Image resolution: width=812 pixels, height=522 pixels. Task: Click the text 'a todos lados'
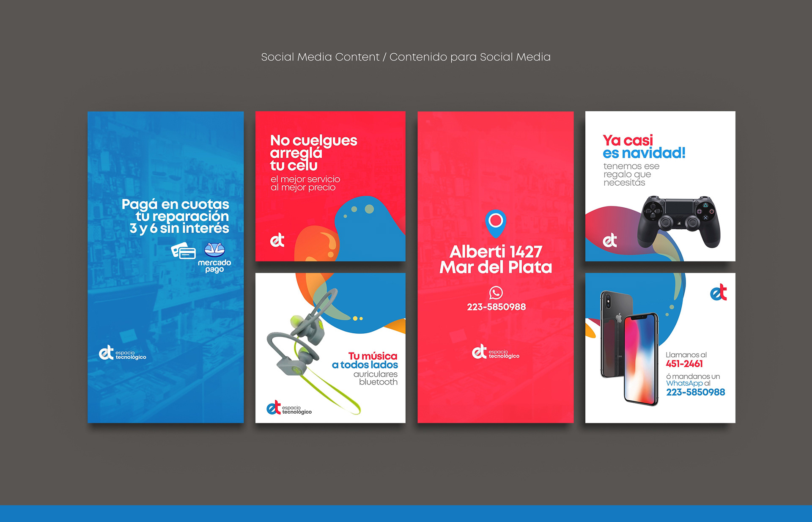click(365, 365)
